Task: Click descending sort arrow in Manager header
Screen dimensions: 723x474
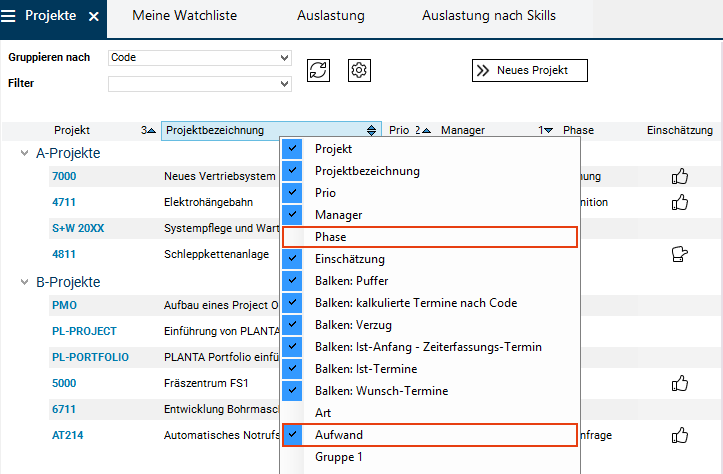Action: (548, 131)
